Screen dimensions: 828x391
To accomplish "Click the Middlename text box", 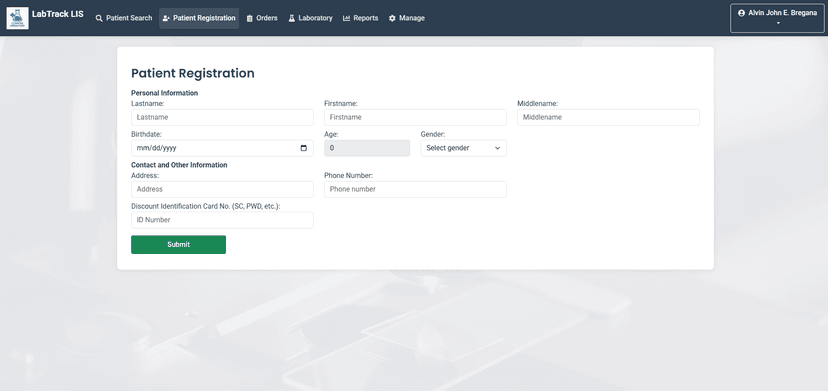I will [608, 117].
